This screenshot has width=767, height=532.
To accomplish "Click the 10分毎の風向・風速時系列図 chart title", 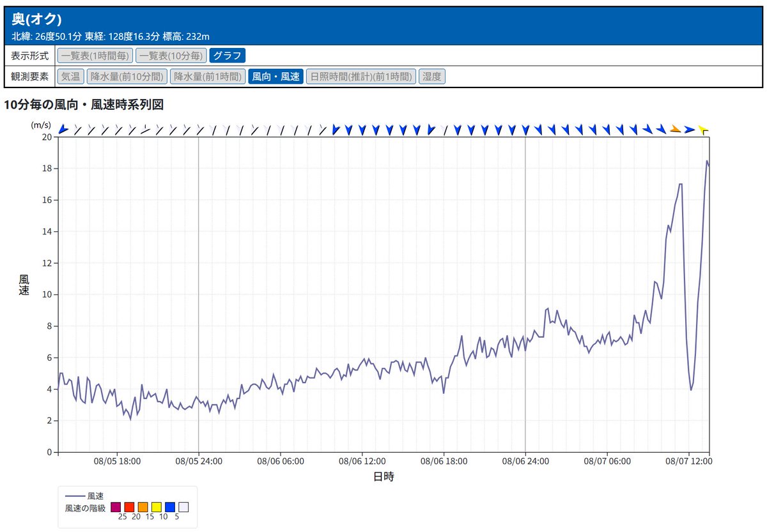I will click(x=84, y=104).
